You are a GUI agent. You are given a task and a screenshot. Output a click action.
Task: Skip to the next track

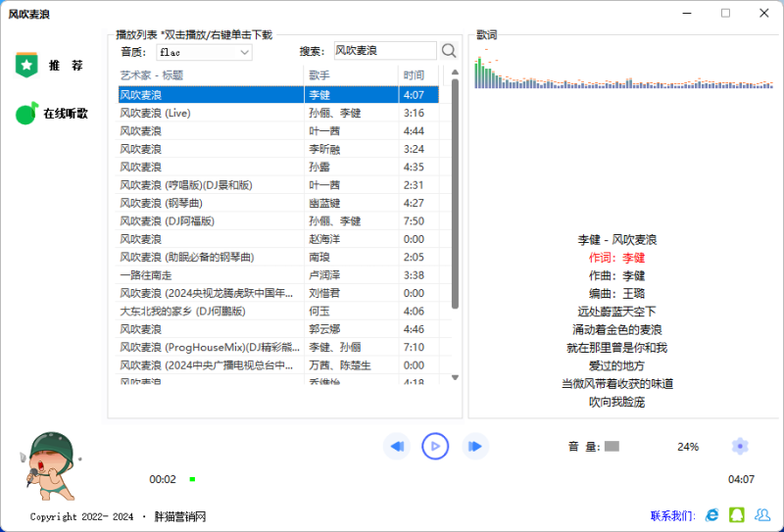[x=475, y=447]
